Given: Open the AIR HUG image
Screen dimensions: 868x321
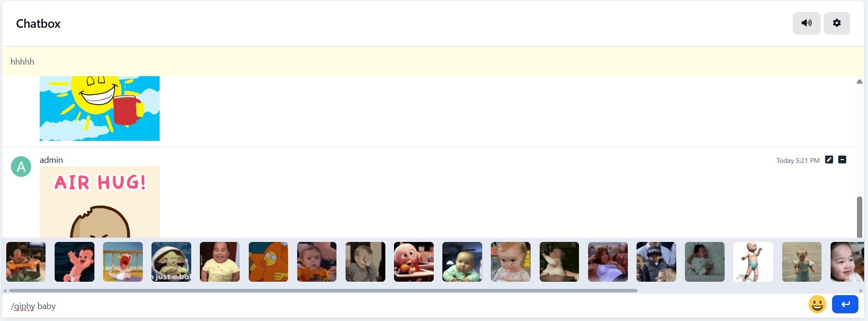Looking at the screenshot, I should [100, 202].
